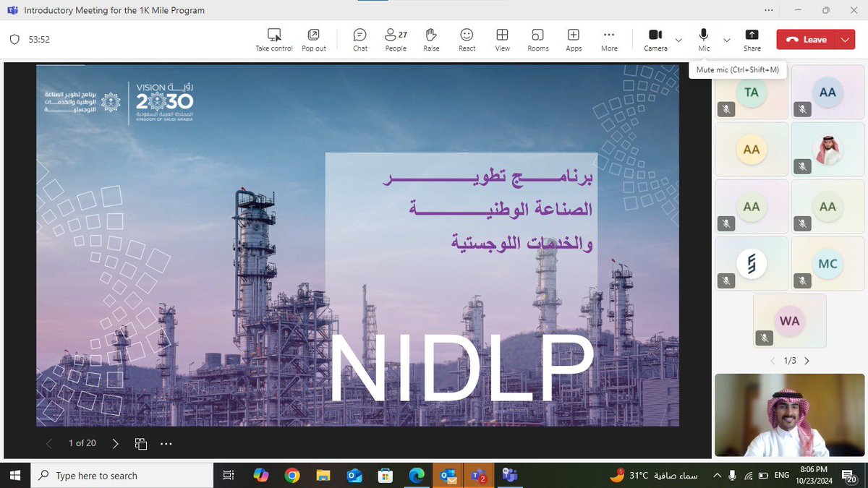Click the NIDLP shared slide content
Viewport: 868px width, 488px height.
[358, 244]
